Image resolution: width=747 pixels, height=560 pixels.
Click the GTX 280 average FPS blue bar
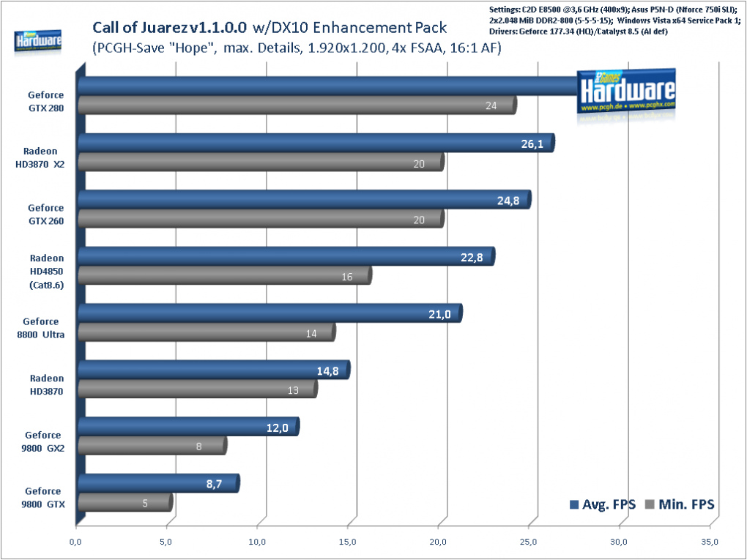(x=327, y=86)
